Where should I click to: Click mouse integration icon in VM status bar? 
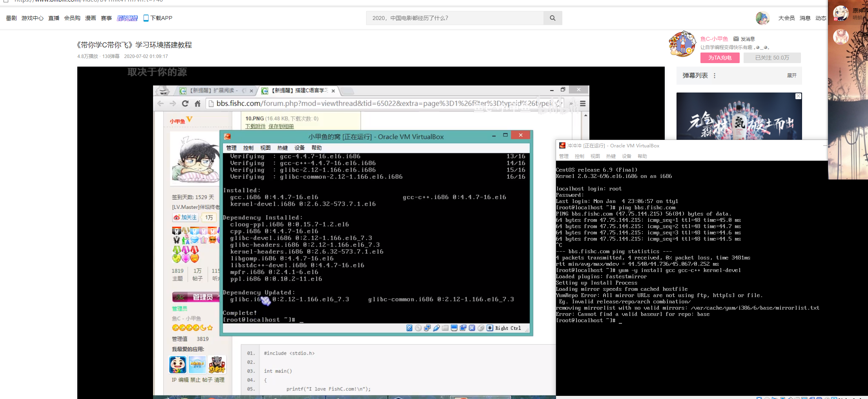[x=481, y=328]
